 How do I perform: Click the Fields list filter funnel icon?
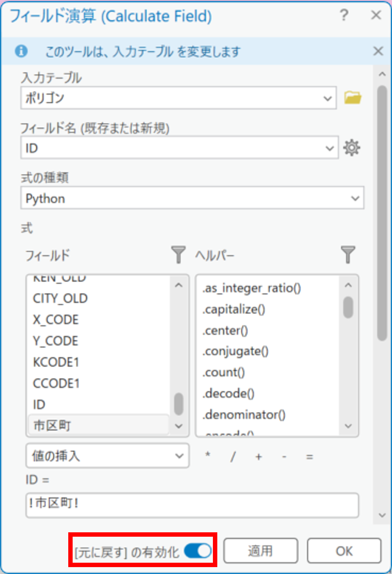point(178,255)
